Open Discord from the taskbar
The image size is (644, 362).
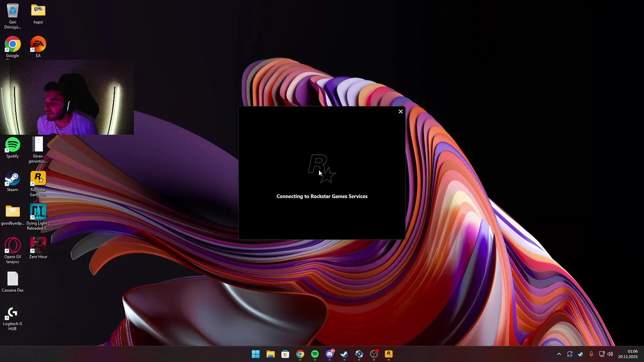click(x=330, y=354)
